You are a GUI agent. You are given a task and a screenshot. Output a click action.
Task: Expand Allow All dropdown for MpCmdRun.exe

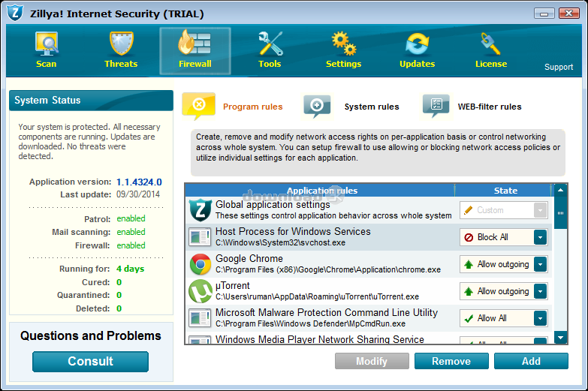[540, 318]
